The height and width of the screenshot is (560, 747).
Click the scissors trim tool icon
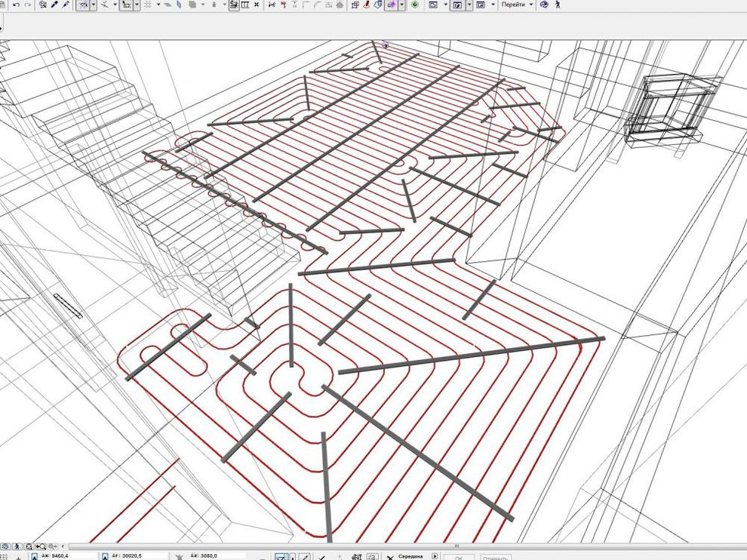(x=104, y=5)
